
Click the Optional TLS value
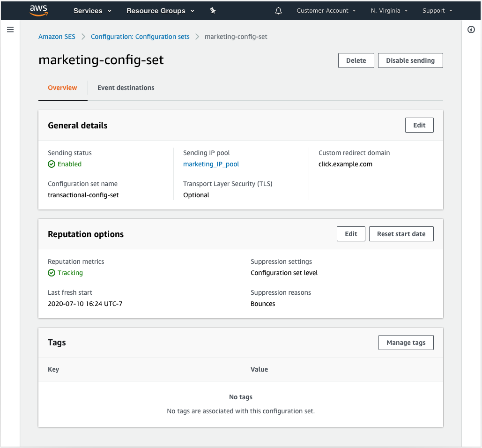tap(196, 195)
